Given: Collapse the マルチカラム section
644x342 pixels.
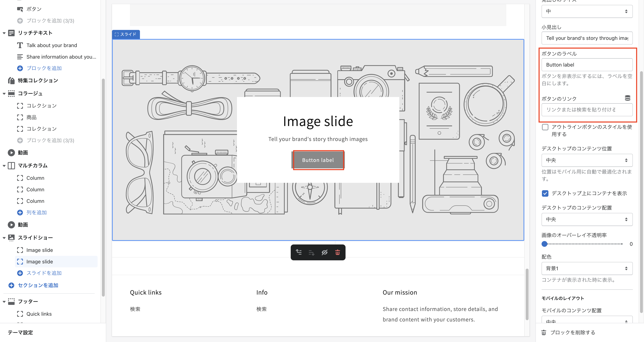Looking at the screenshot, I should point(4,166).
